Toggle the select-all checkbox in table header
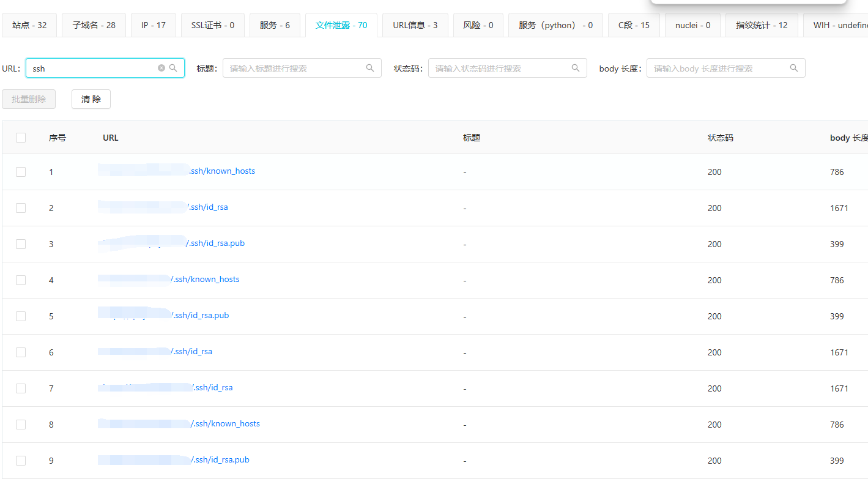Viewport: 868px width, 479px height. (21, 138)
